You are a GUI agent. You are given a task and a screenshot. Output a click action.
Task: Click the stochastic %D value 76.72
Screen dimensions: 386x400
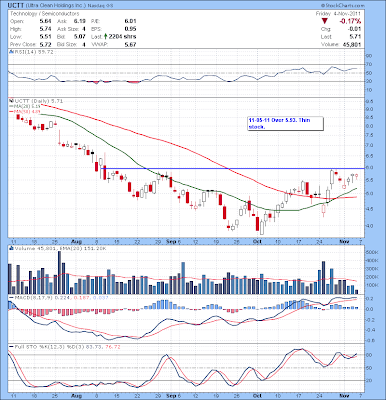pos(113,347)
